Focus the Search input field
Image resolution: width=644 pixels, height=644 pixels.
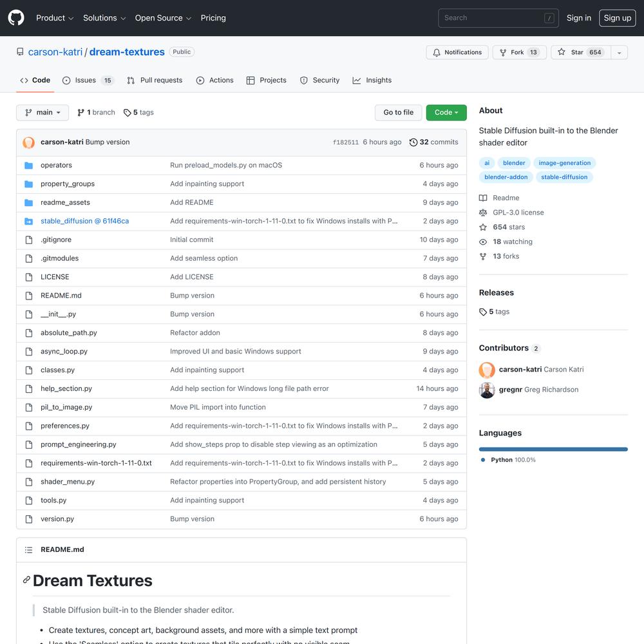click(498, 18)
